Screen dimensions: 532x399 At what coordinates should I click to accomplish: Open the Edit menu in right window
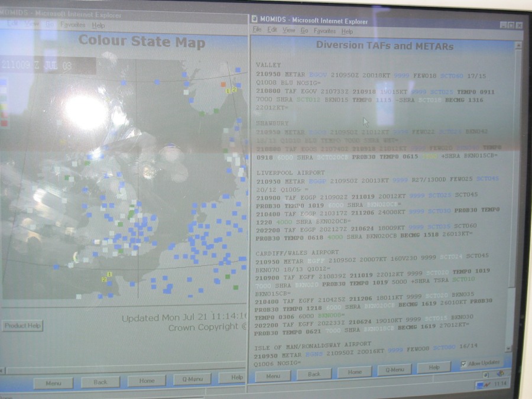(272, 30)
